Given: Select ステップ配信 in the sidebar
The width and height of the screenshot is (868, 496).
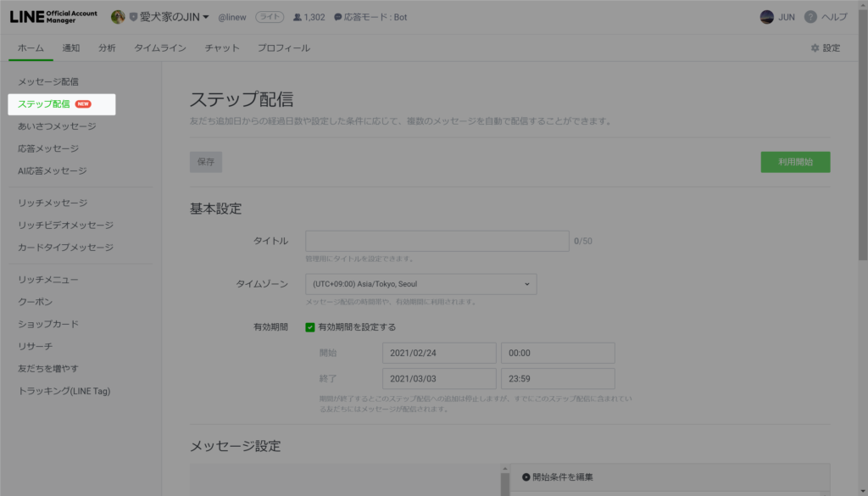Looking at the screenshot, I should click(x=44, y=104).
